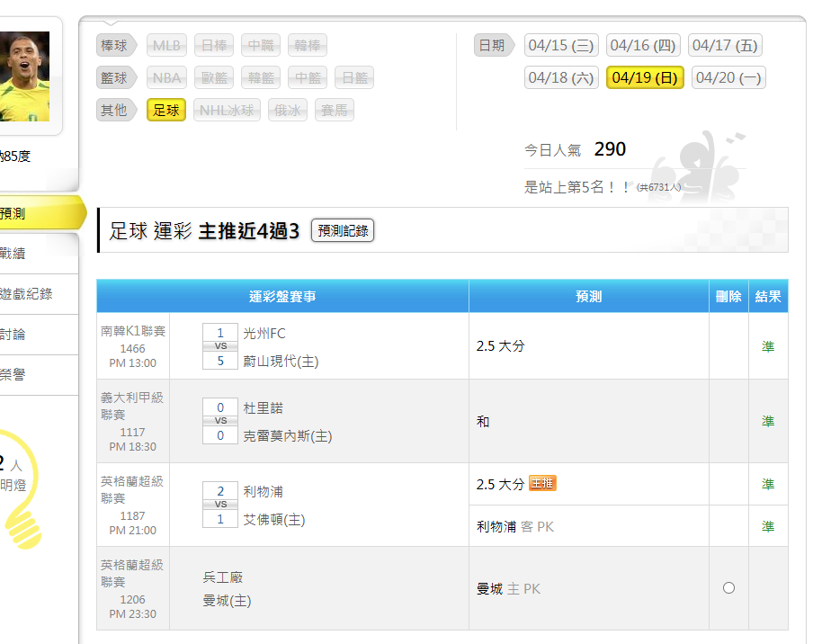Open the 戰績 sidebar item
This screenshot has width=822, height=644.
[40, 254]
